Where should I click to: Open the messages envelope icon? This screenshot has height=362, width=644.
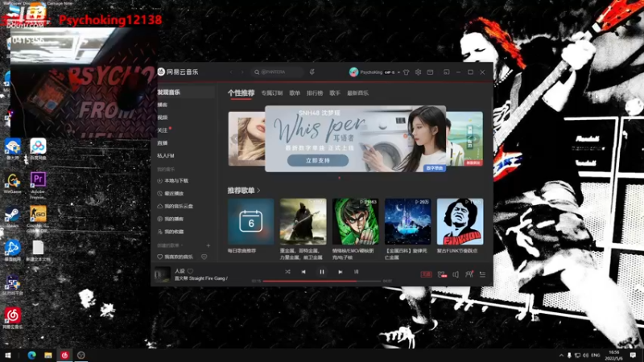(430, 72)
